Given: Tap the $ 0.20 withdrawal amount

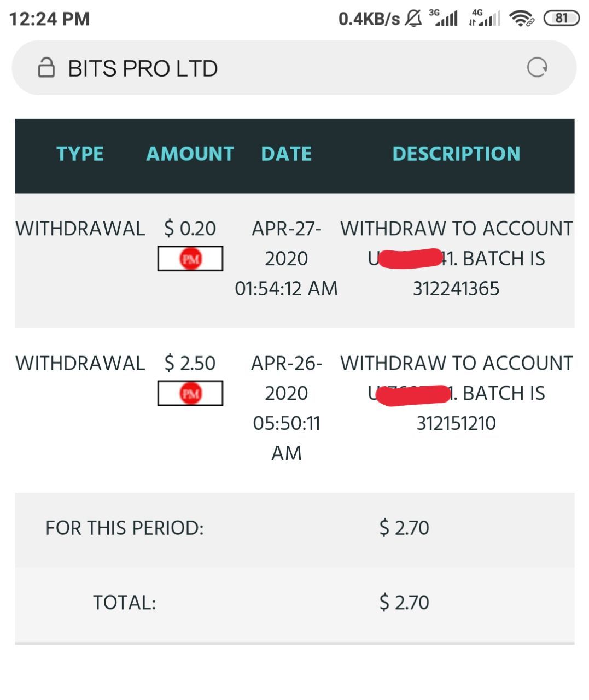Looking at the screenshot, I should click(x=190, y=229).
